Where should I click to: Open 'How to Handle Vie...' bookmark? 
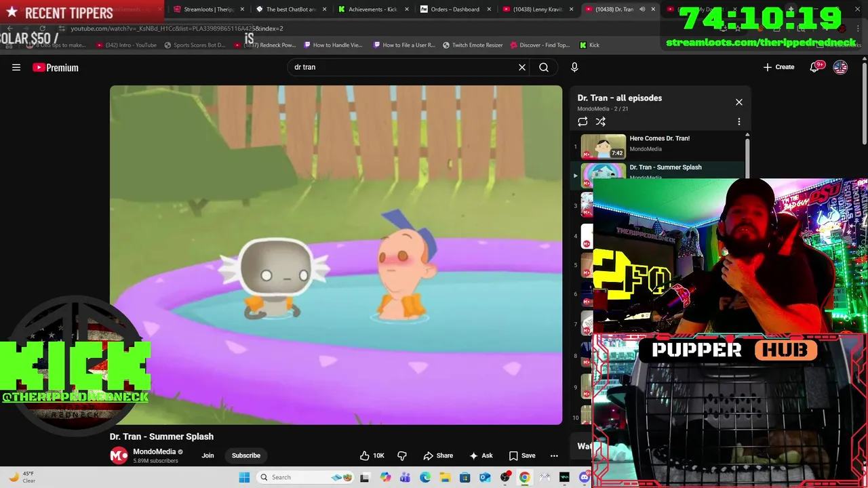tap(333, 45)
